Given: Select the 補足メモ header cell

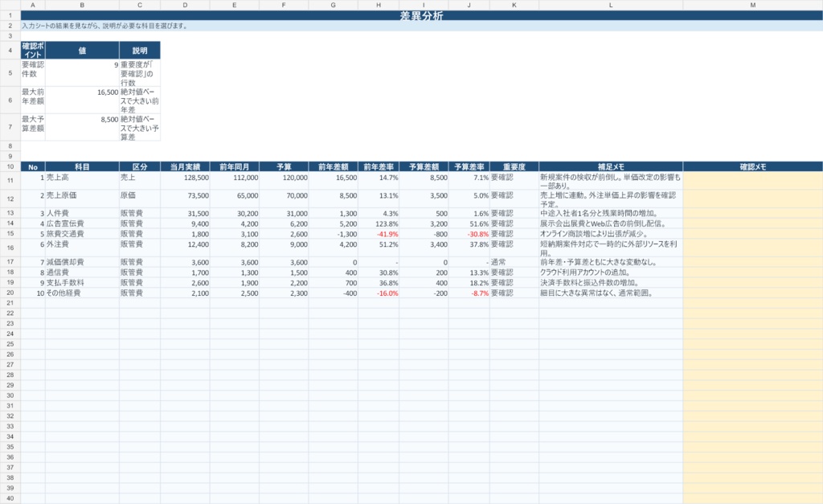Looking at the screenshot, I should point(611,167).
